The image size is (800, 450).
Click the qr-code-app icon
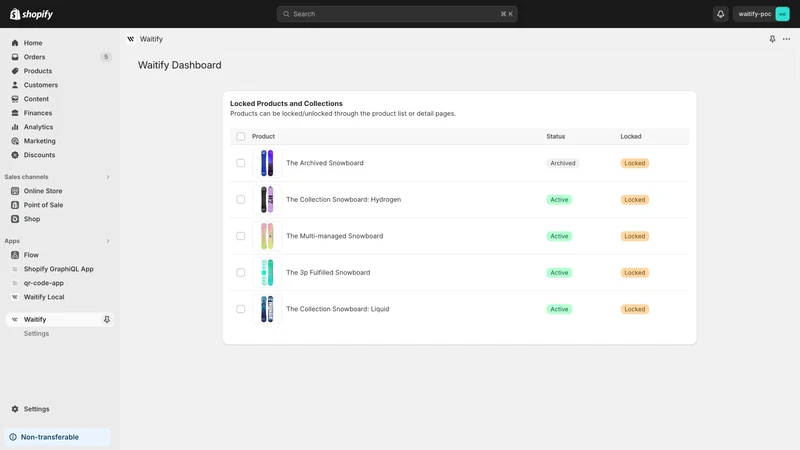[x=15, y=283]
